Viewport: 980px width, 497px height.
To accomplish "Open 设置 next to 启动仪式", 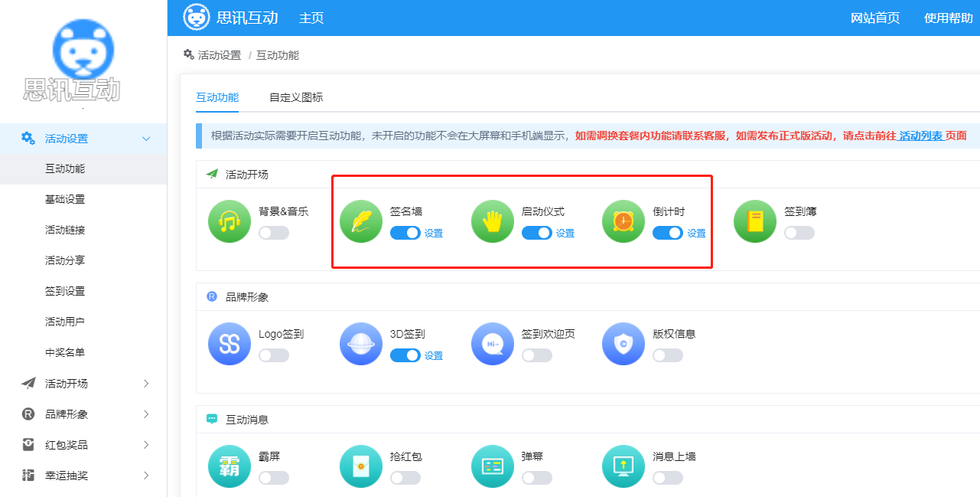I will click(x=565, y=234).
